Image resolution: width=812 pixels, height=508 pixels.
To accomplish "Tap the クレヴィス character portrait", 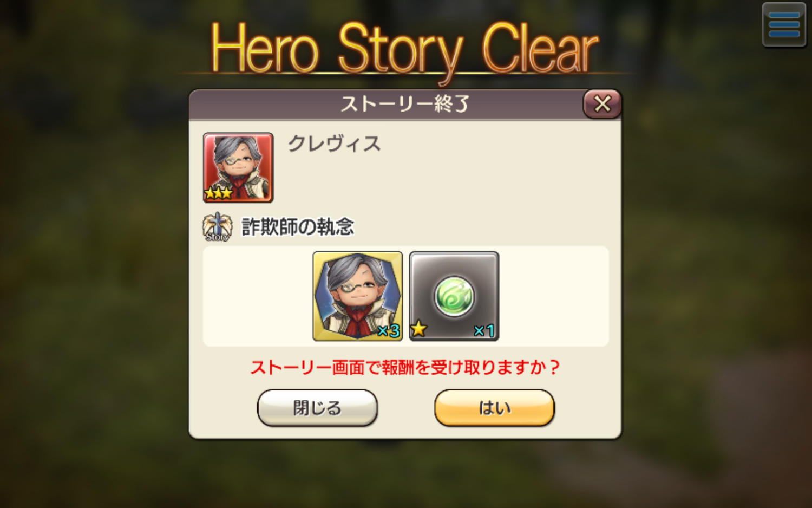I will coord(238,167).
